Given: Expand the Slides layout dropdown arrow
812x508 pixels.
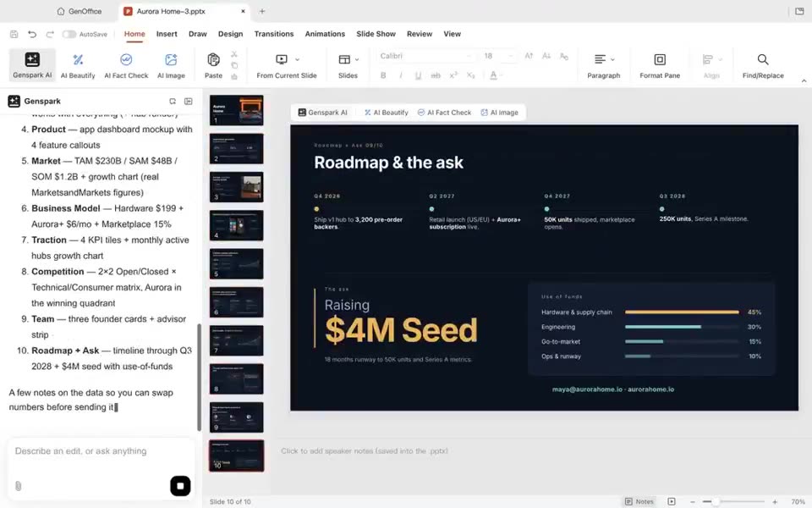Looking at the screenshot, I should [x=357, y=59].
